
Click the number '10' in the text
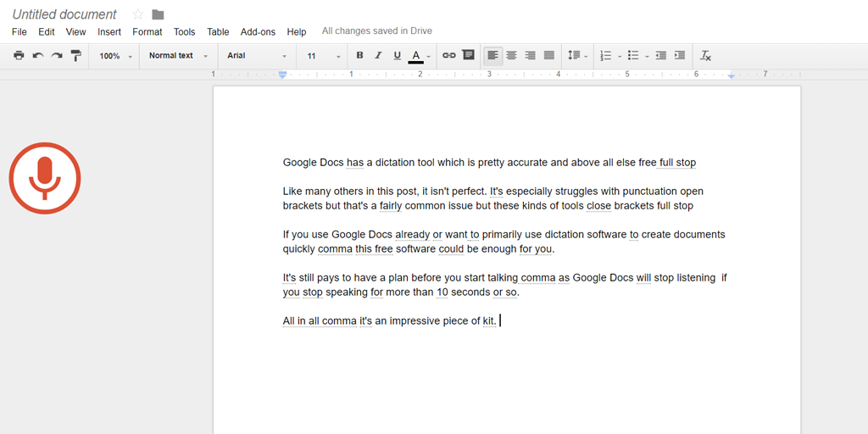[442, 292]
